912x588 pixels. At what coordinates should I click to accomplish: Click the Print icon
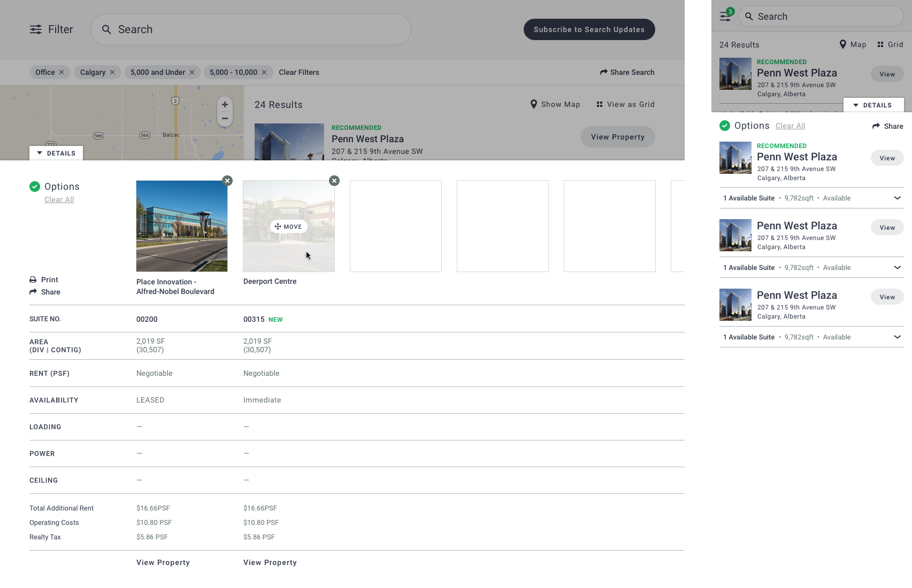33,280
